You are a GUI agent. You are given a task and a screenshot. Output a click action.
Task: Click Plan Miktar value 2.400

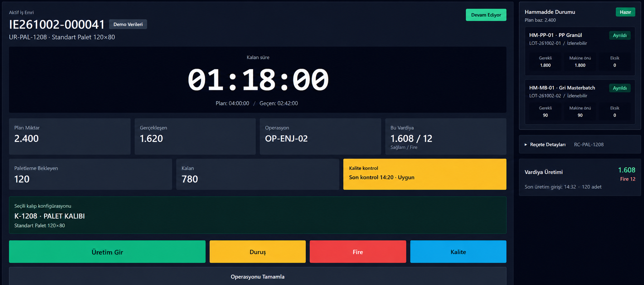click(x=26, y=138)
